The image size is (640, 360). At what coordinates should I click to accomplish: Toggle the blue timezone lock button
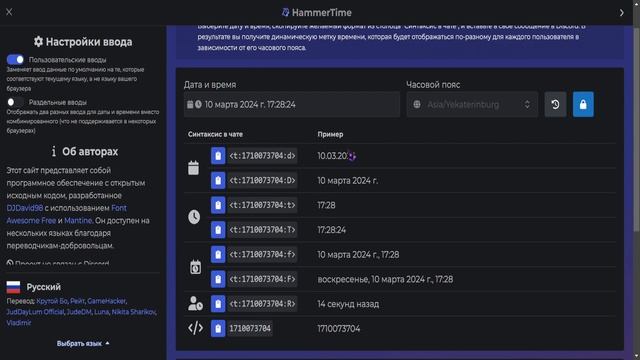coord(583,104)
